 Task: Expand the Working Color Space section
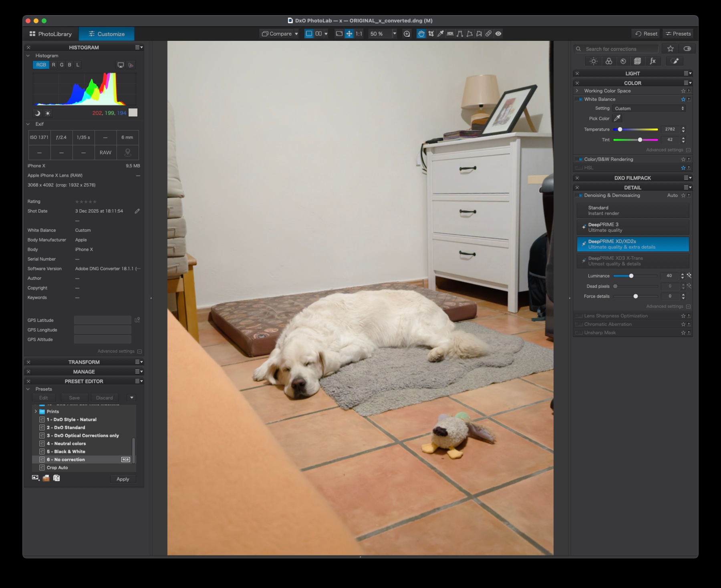point(577,91)
